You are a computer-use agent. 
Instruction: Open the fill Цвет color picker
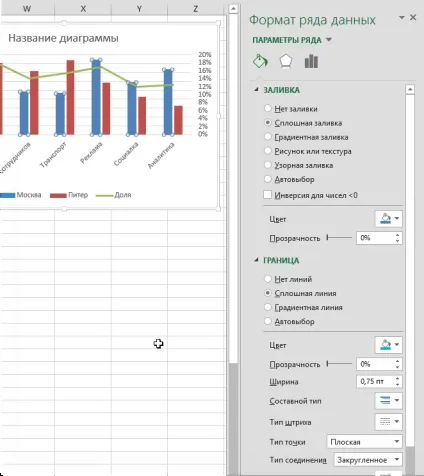[x=389, y=219]
